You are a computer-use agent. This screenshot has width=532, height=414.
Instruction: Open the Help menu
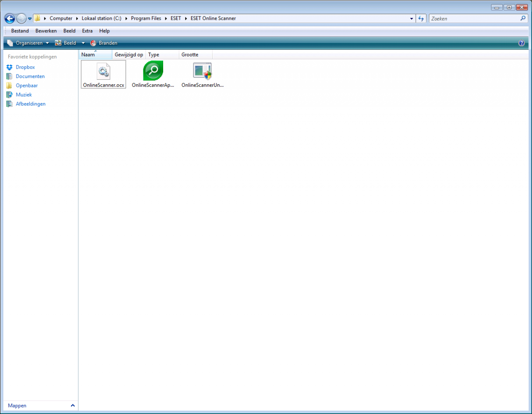105,31
